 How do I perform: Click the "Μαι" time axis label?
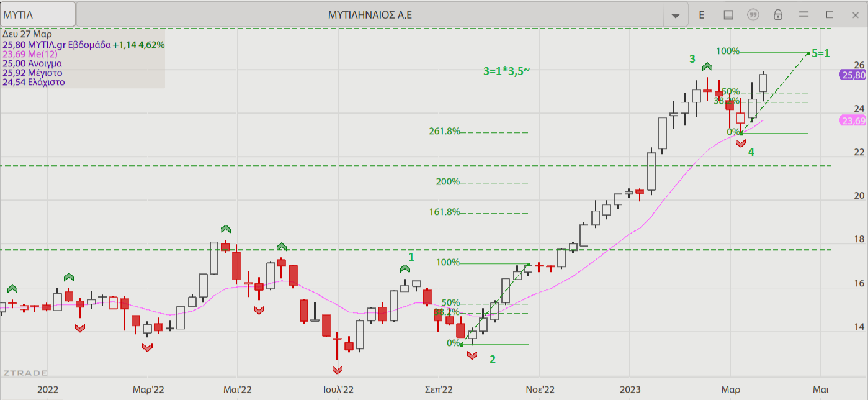[x=821, y=389]
